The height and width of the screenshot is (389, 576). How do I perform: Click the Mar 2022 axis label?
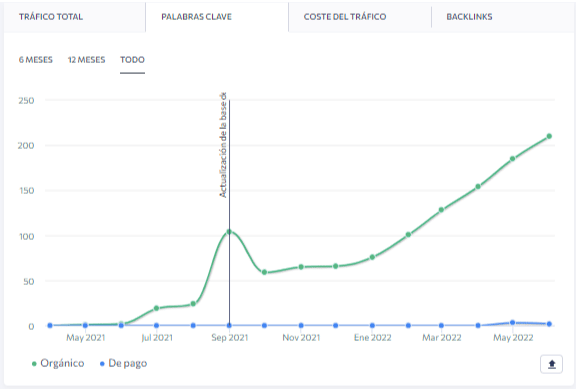tap(442, 338)
